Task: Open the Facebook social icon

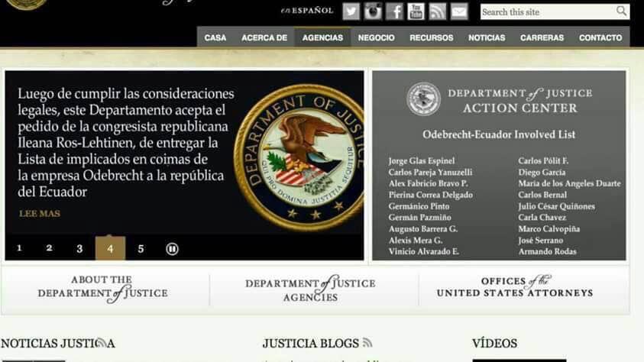Action: click(395, 11)
